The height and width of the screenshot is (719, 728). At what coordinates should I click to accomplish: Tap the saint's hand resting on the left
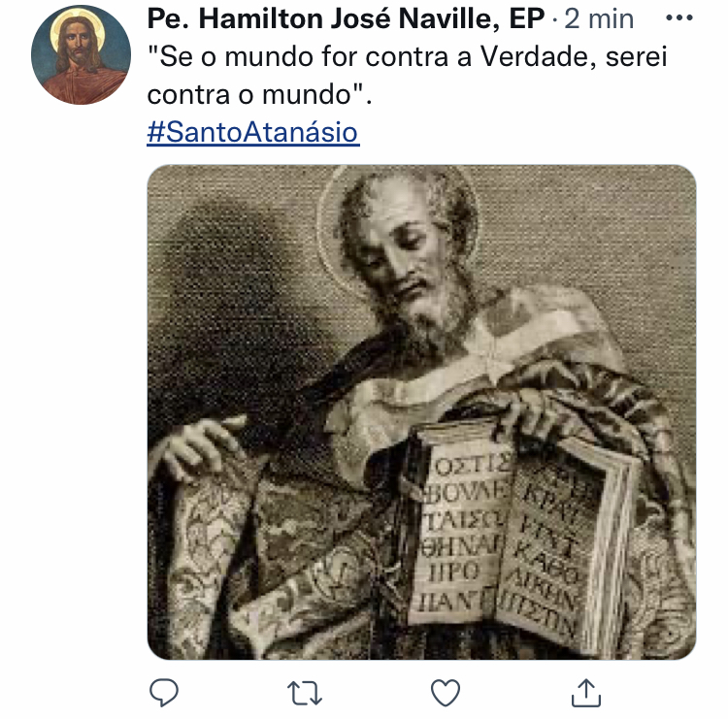(x=200, y=445)
